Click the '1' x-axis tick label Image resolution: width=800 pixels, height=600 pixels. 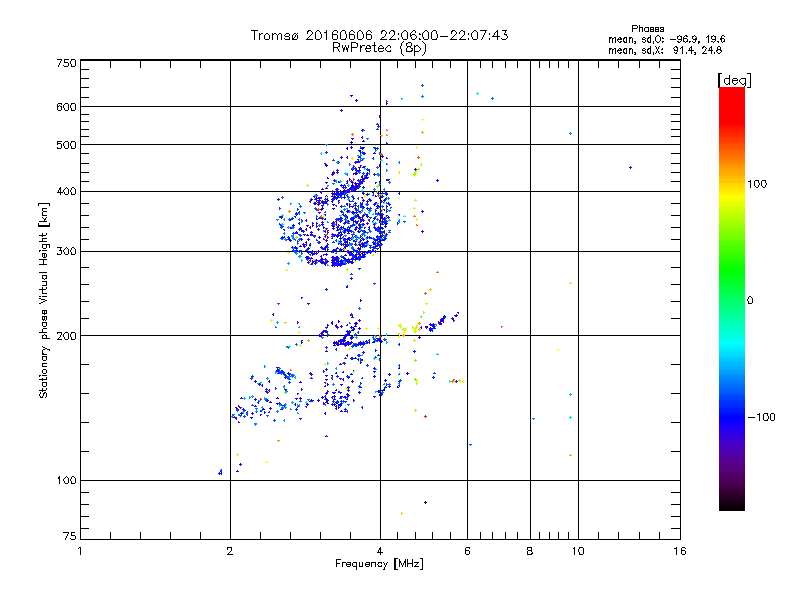pyautogui.click(x=80, y=551)
